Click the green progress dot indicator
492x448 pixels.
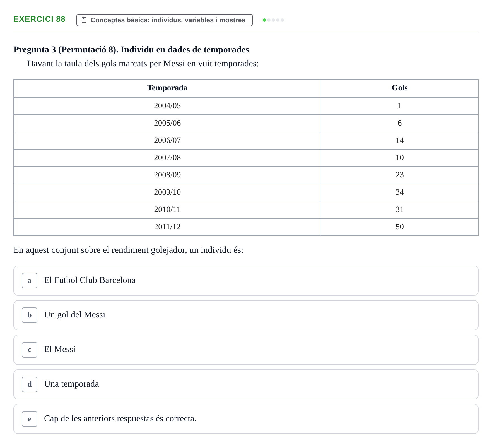tap(264, 20)
